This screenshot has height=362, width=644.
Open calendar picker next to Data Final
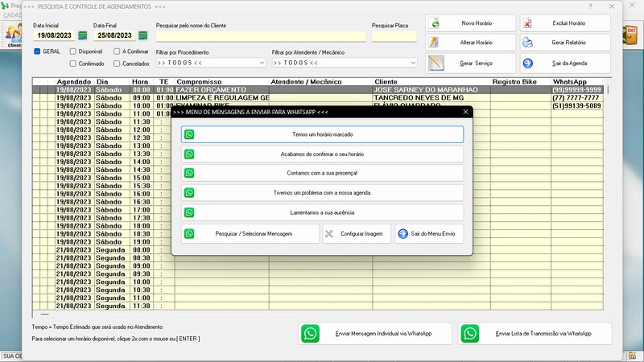pos(143,35)
